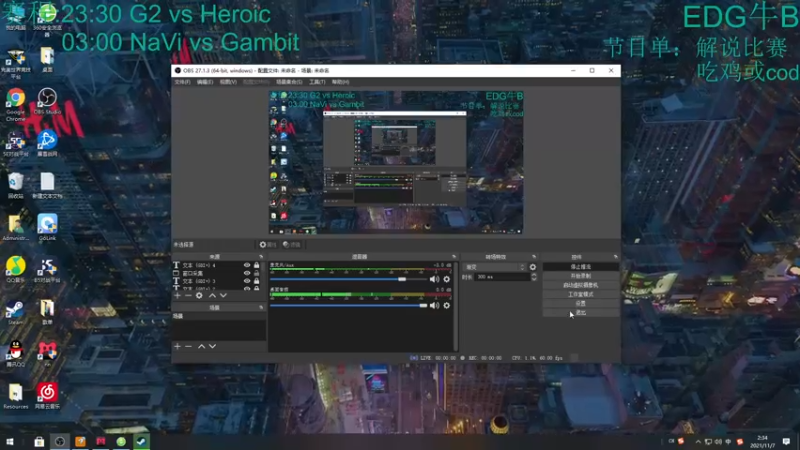Open Filters (滤镜) button above sources
The image size is (800, 450).
(x=292, y=245)
